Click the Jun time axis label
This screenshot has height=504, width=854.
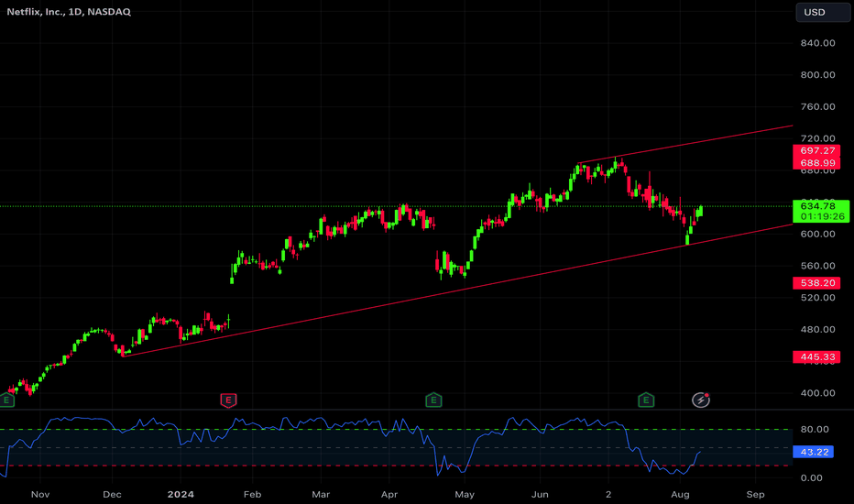[x=540, y=494]
